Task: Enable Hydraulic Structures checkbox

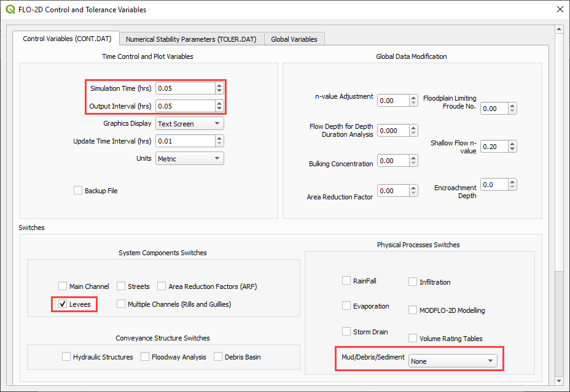Action: 66,356
